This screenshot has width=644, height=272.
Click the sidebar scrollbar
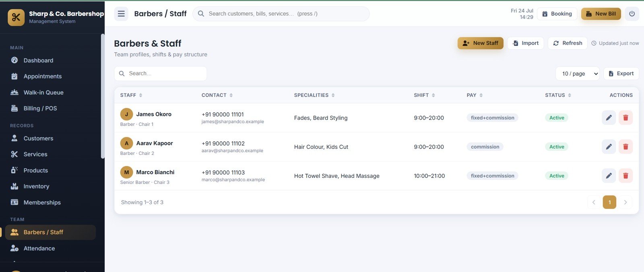[103, 96]
